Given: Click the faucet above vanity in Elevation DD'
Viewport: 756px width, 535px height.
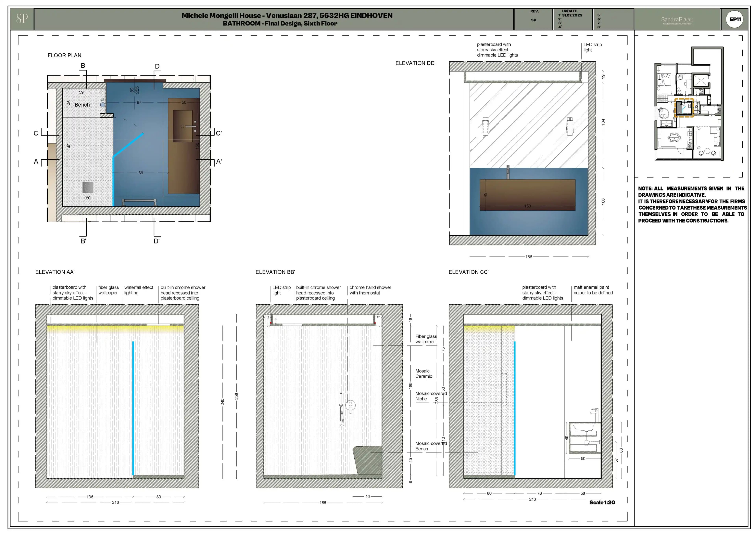Looking at the screenshot, I should 508,172.
